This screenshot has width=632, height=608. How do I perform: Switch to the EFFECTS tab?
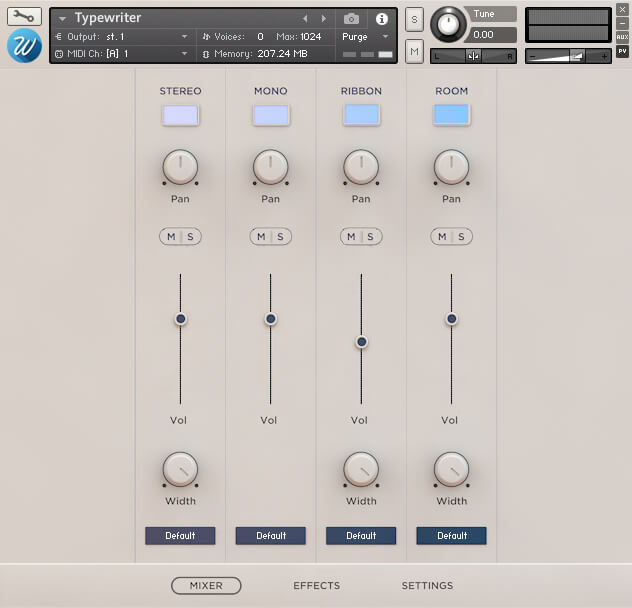(x=316, y=586)
